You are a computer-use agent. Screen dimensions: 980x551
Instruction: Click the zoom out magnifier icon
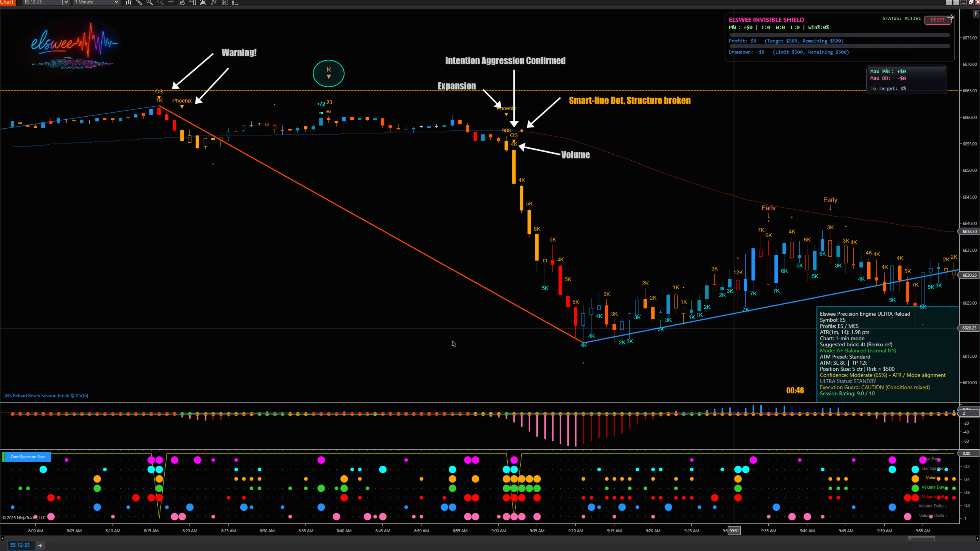160,2
